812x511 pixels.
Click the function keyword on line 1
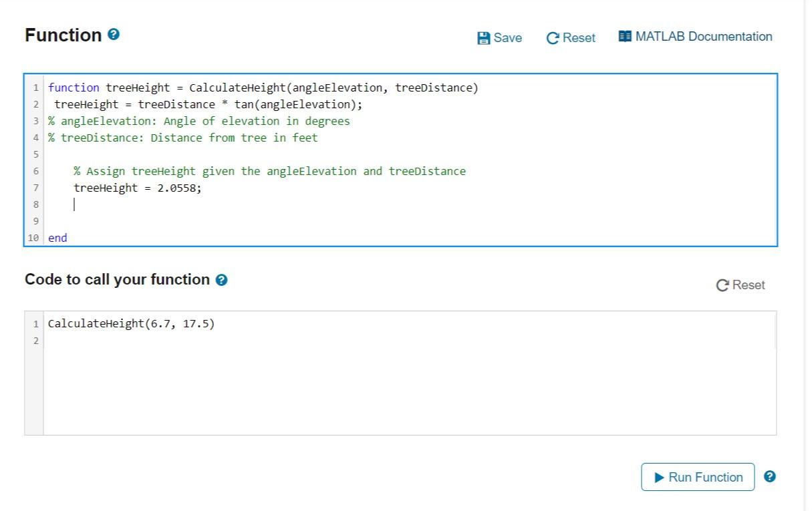(x=74, y=88)
